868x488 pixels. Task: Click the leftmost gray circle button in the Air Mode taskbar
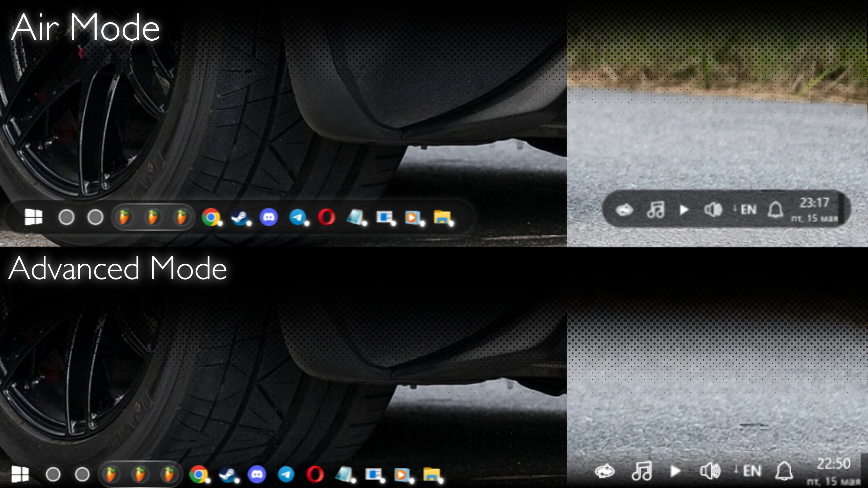click(66, 217)
